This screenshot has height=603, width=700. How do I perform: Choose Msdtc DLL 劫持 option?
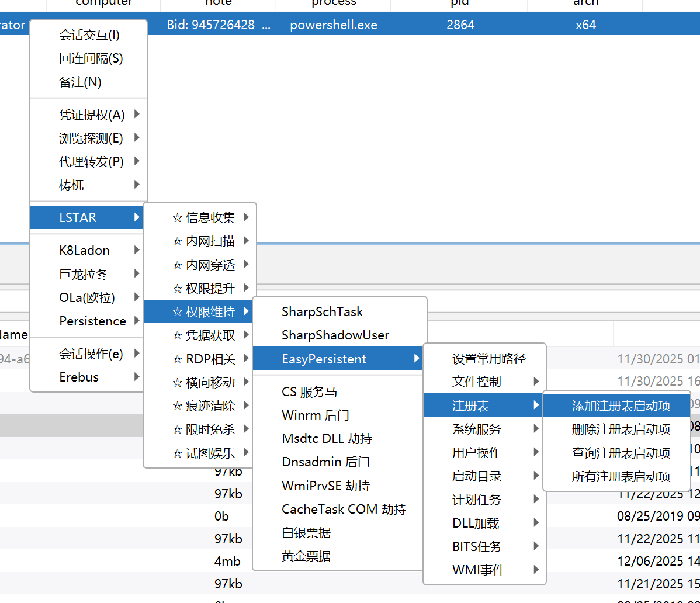click(338, 438)
